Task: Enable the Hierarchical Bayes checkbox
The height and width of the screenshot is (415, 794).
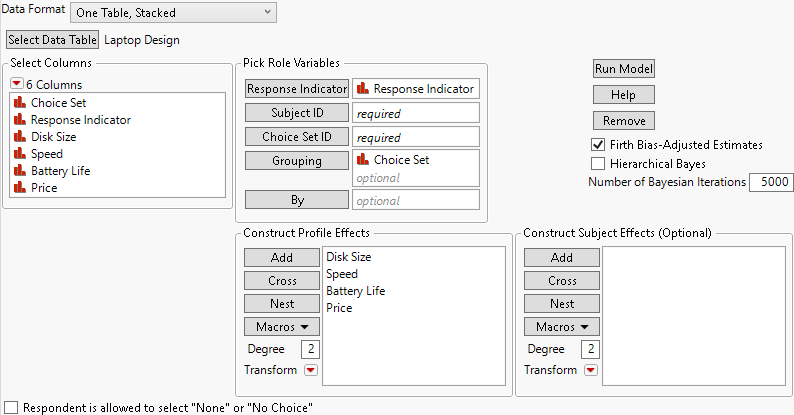Action: (599, 163)
